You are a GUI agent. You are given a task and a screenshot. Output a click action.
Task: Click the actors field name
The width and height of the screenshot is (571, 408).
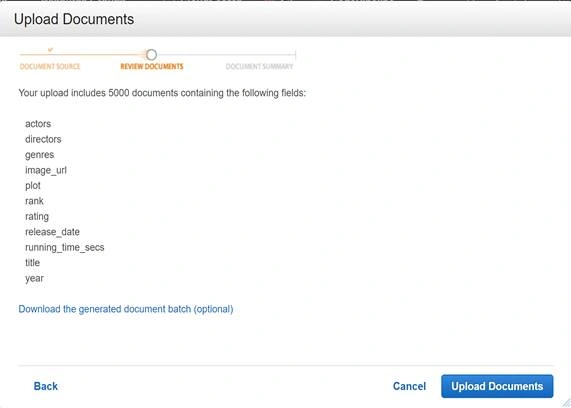(38, 124)
